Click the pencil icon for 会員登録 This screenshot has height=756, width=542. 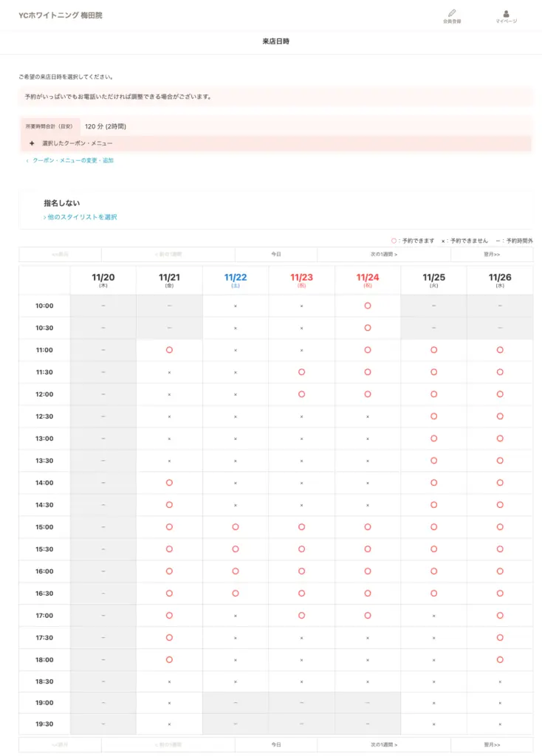point(452,13)
